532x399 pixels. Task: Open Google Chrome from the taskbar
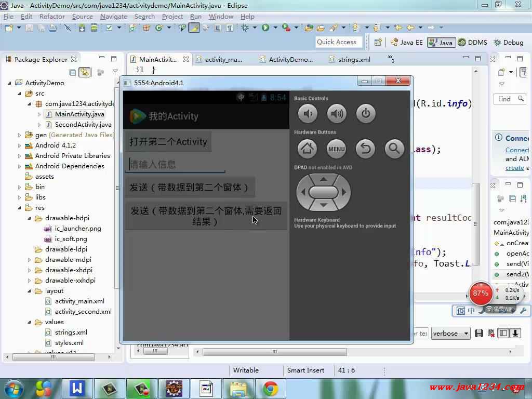(x=270, y=388)
